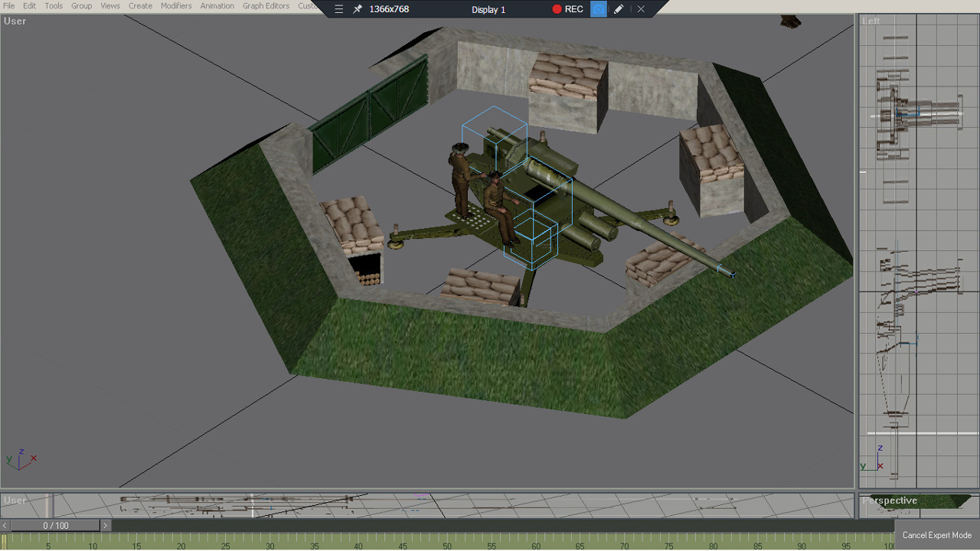Open the Views menu

coord(110,5)
